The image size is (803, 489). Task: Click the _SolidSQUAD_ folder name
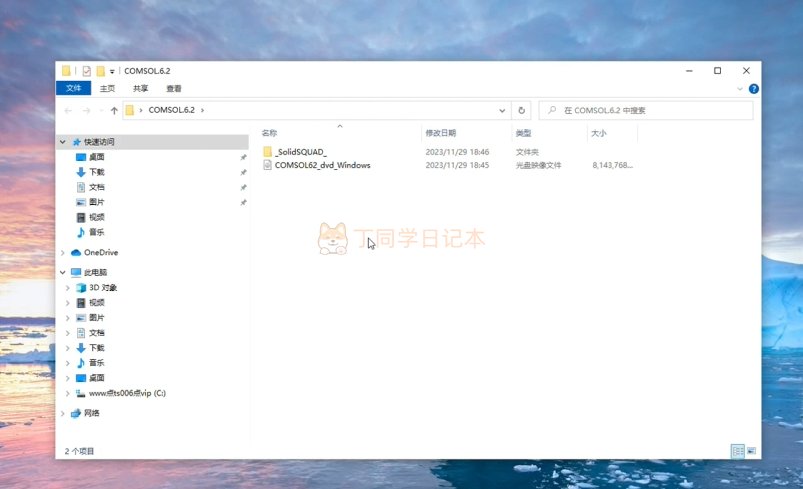(x=301, y=152)
